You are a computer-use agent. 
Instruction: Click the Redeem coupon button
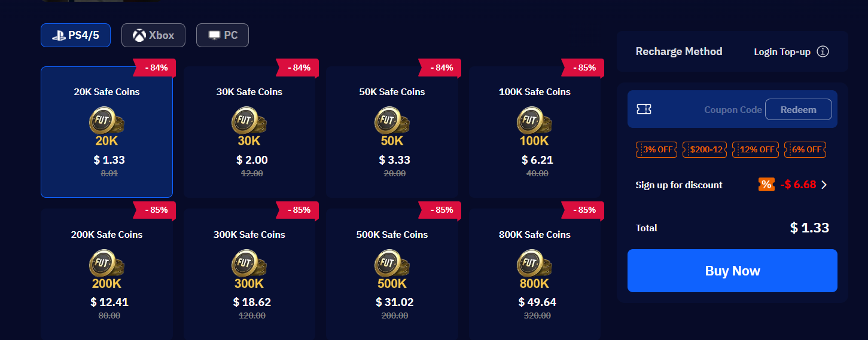[x=798, y=109]
